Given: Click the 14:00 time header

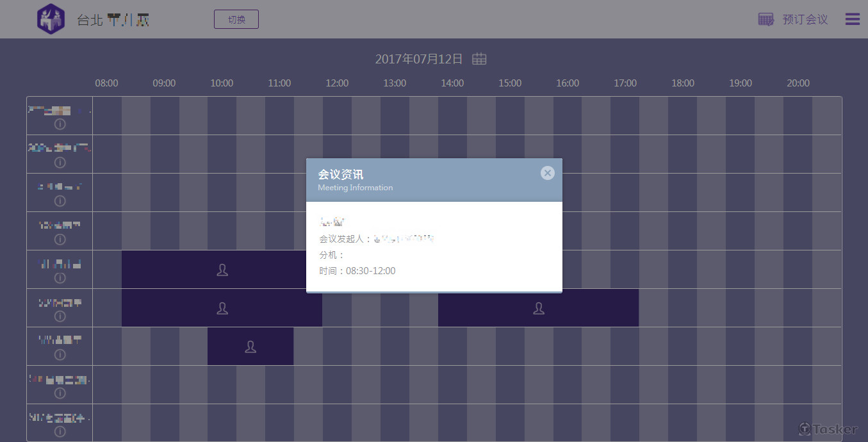Looking at the screenshot, I should click(452, 83).
